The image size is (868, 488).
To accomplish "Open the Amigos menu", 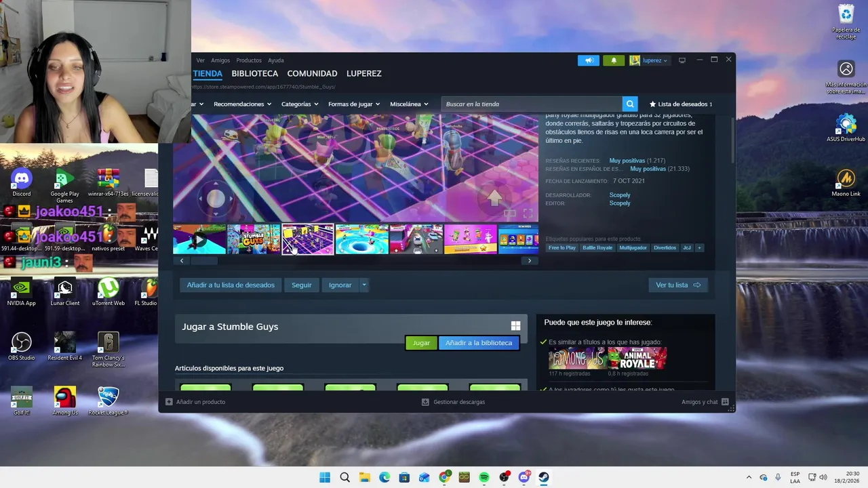I will point(220,60).
